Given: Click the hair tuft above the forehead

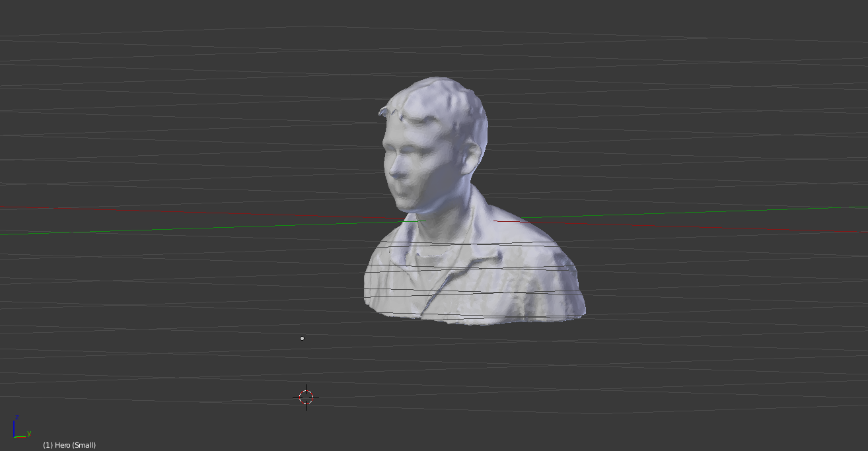Looking at the screenshot, I should pos(386,111).
